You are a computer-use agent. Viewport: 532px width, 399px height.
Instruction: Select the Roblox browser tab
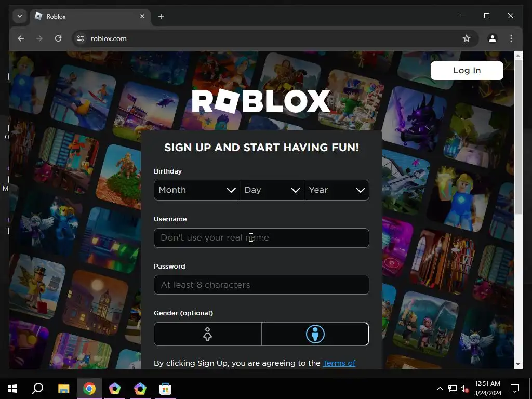tap(90, 16)
